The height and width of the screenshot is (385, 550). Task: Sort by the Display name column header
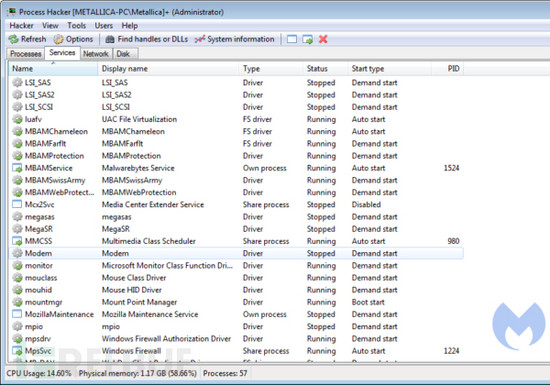click(169, 69)
